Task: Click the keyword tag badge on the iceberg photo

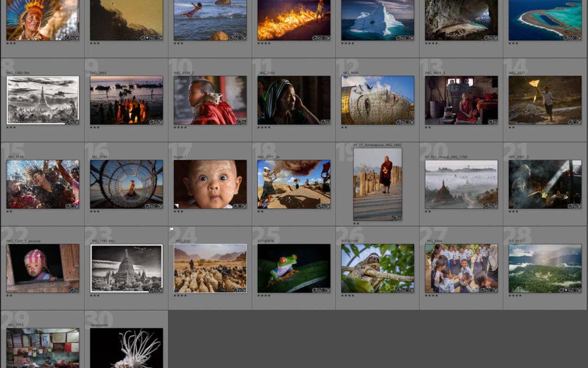Action: point(398,38)
